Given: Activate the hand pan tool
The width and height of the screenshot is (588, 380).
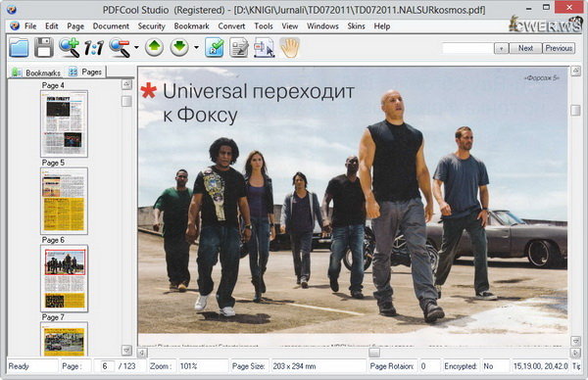Looking at the screenshot, I should [289, 48].
